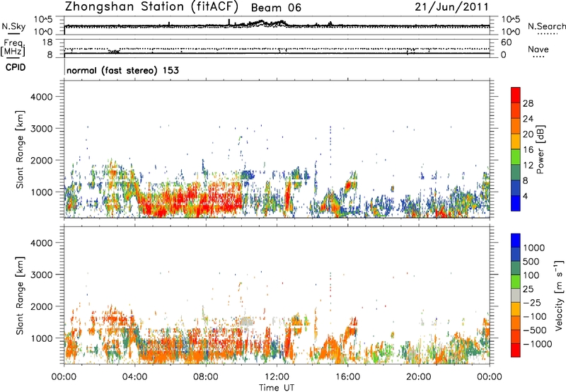566x392 pixels.
Task: Click Slant Range [km] label of power panel
Action: [x=20, y=149]
